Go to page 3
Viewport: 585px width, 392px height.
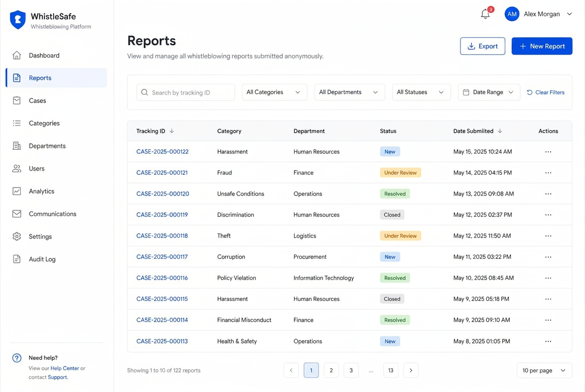[351, 370]
